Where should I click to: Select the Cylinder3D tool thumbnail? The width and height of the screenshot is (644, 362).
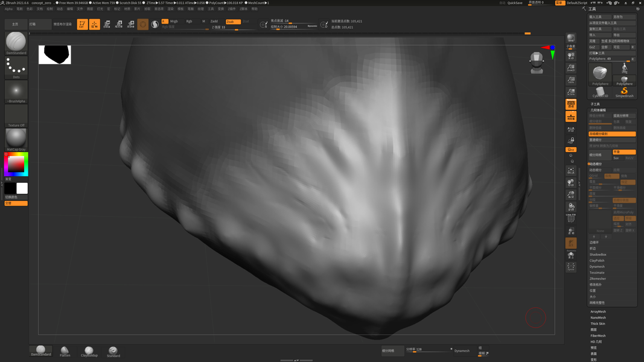click(x=600, y=93)
